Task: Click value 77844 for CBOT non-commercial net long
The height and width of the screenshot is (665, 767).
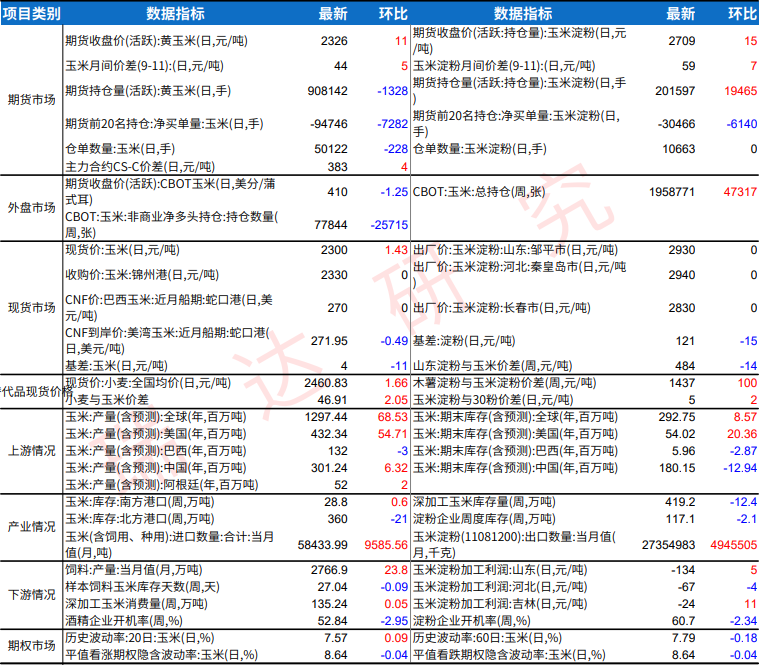Action: click(x=331, y=225)
